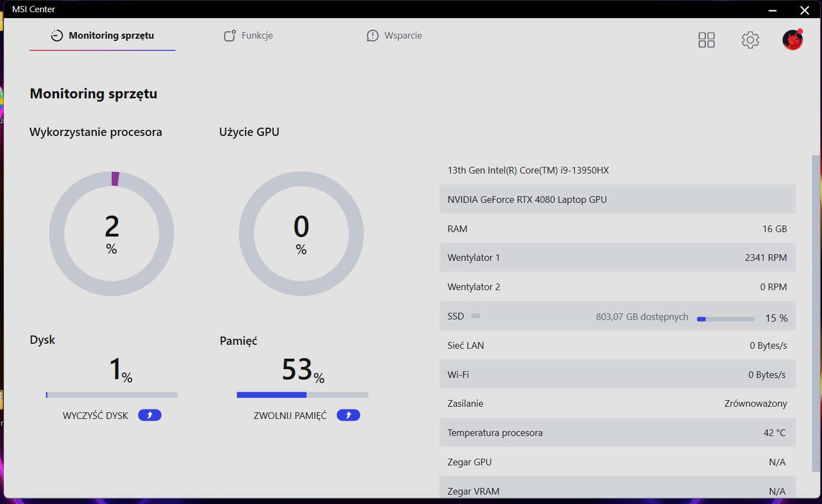This screenshot has width=822, height=504.
Task: Click the small SSD drive icon
Action: tap(476, 316)
